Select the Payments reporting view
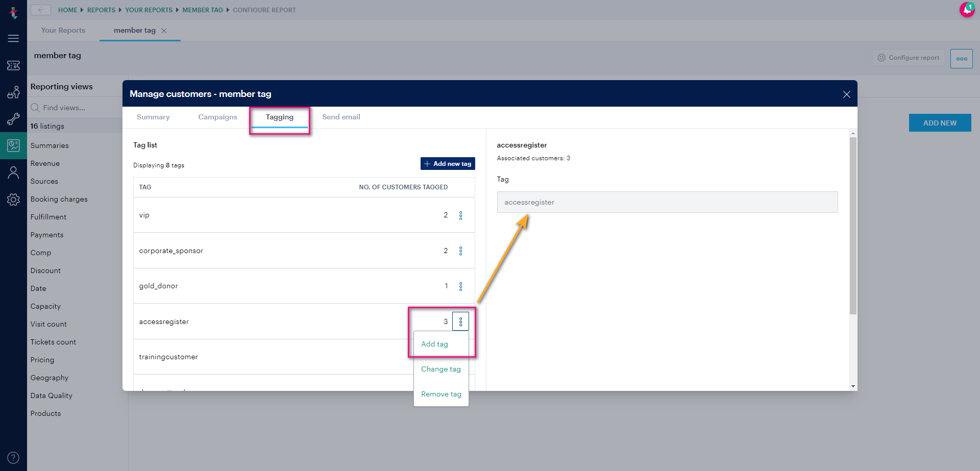 (x=47, y=235)
